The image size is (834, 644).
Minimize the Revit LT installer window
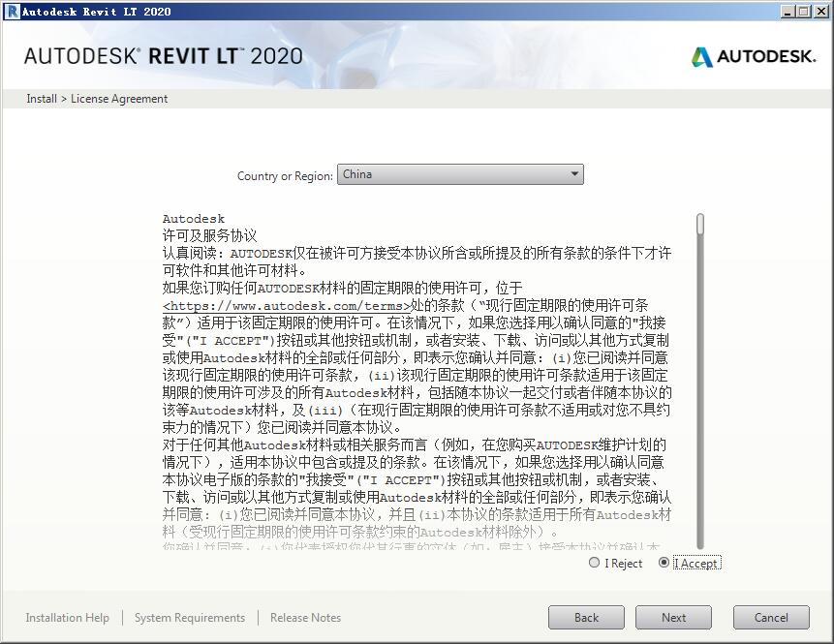click(x=788, y=12)
